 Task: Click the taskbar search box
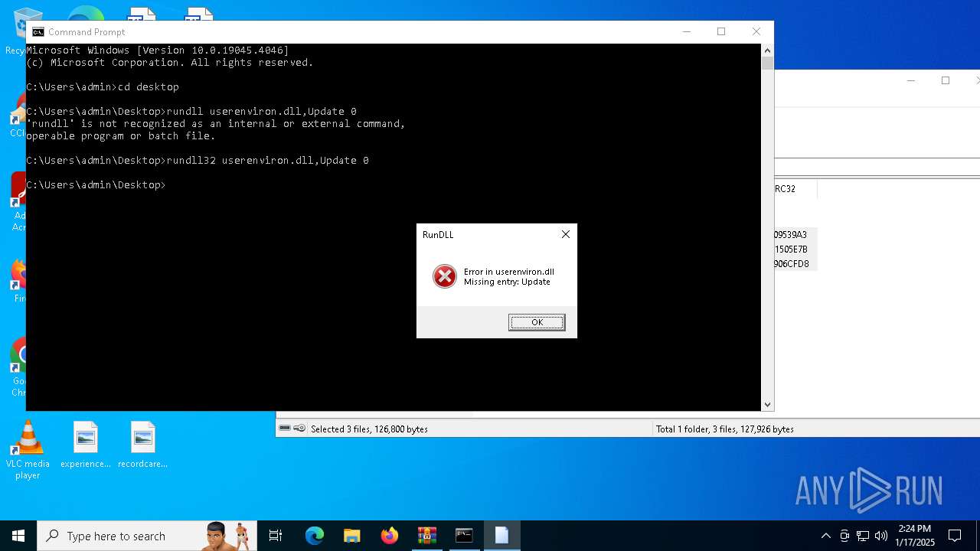pyautogui.click(x=147, y=536)
